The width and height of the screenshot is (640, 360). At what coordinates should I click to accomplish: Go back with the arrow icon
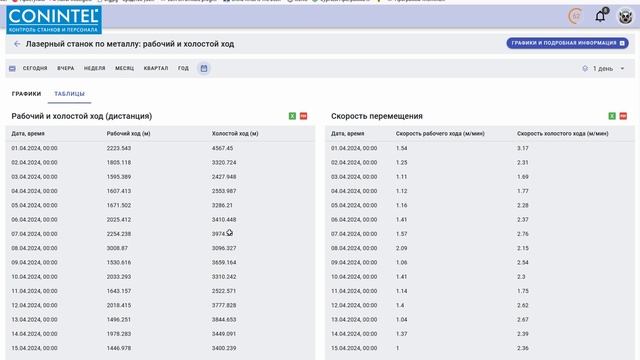17,44
